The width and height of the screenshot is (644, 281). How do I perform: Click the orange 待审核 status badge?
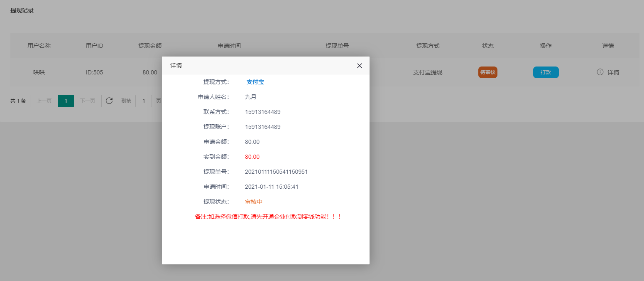tap(488, 72)
